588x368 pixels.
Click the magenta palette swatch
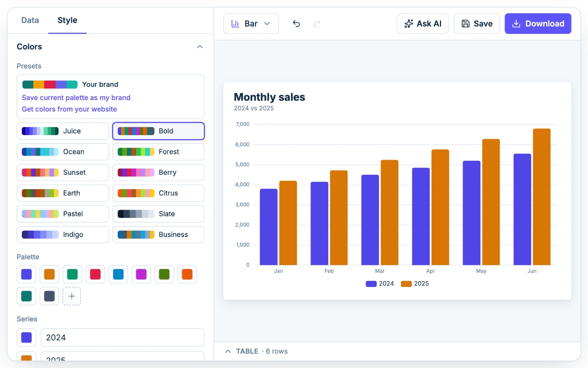click(141, 274)
